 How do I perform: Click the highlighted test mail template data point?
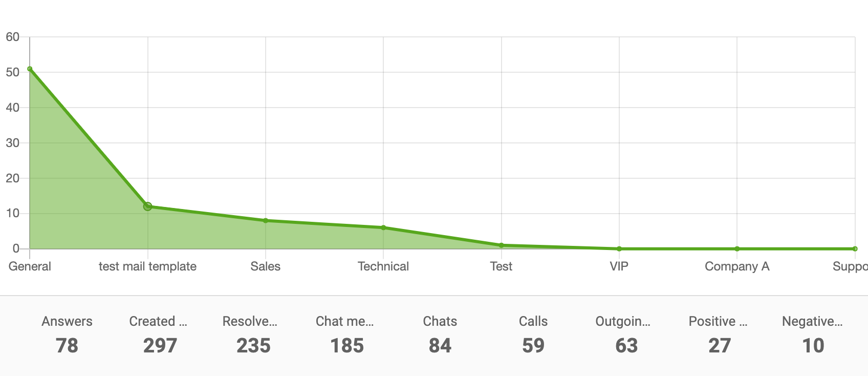click(x=147, y=206)
